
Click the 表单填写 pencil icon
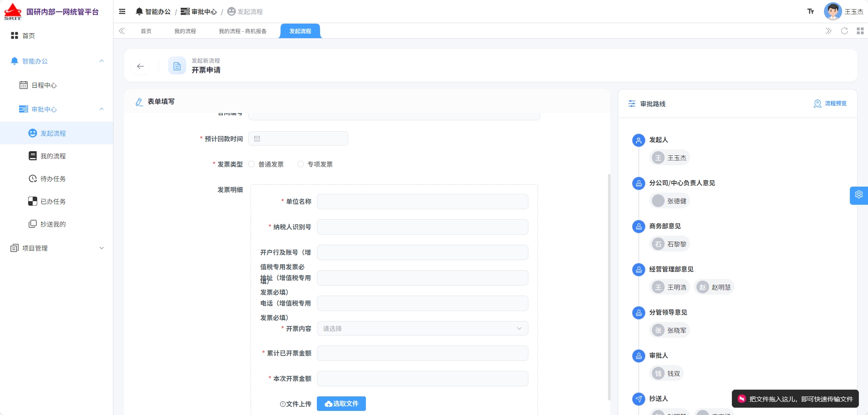[139, 102]
